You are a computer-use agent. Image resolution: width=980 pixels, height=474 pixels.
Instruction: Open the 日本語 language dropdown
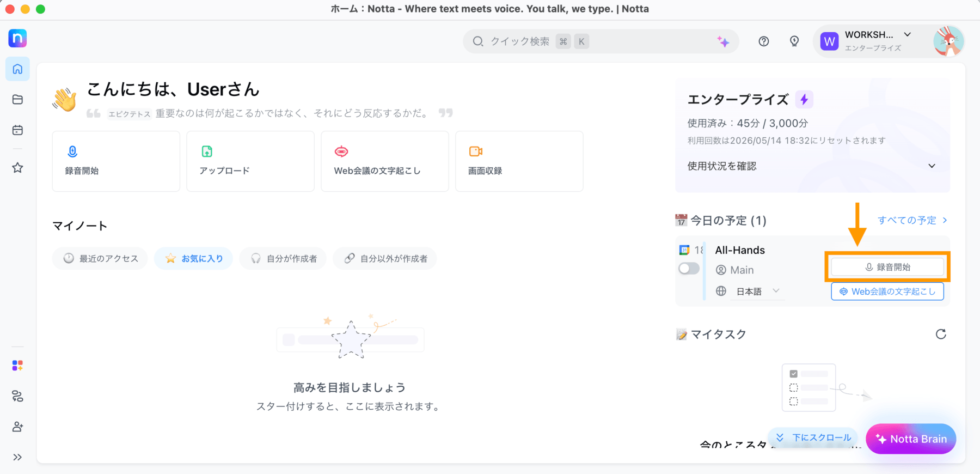(x=757, y=291)
